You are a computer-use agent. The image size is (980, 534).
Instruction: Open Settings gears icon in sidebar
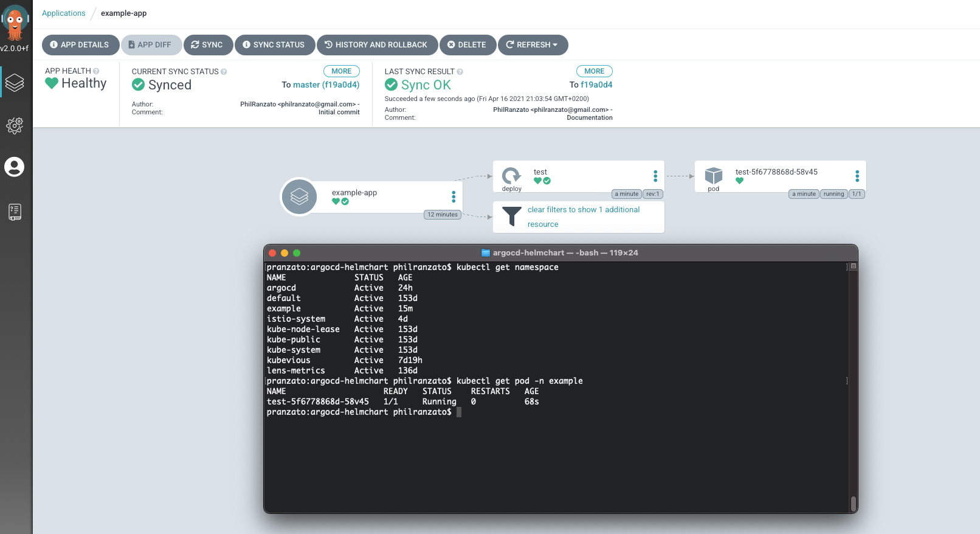pos(15,125)
